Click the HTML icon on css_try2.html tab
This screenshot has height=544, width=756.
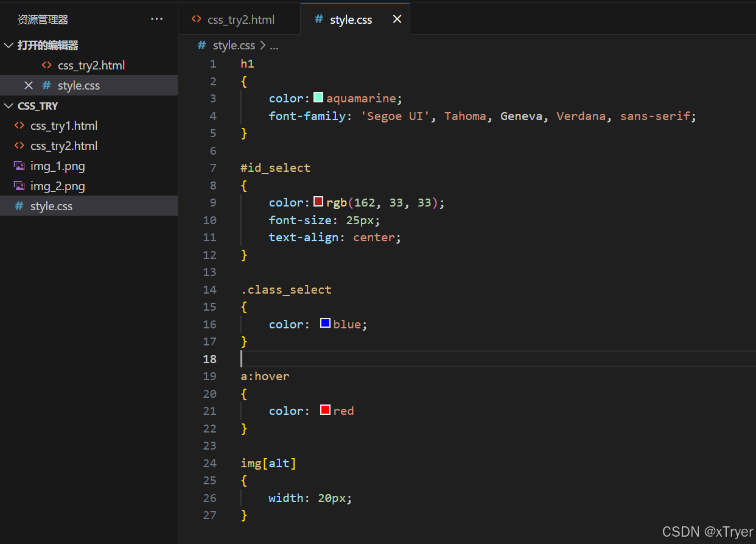196,19
